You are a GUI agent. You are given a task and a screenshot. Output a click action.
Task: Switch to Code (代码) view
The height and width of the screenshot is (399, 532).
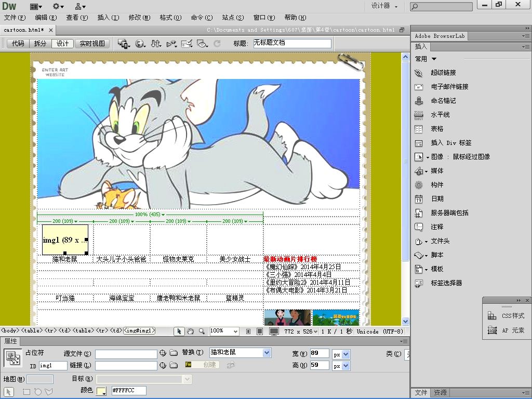[x=18, y=44]
